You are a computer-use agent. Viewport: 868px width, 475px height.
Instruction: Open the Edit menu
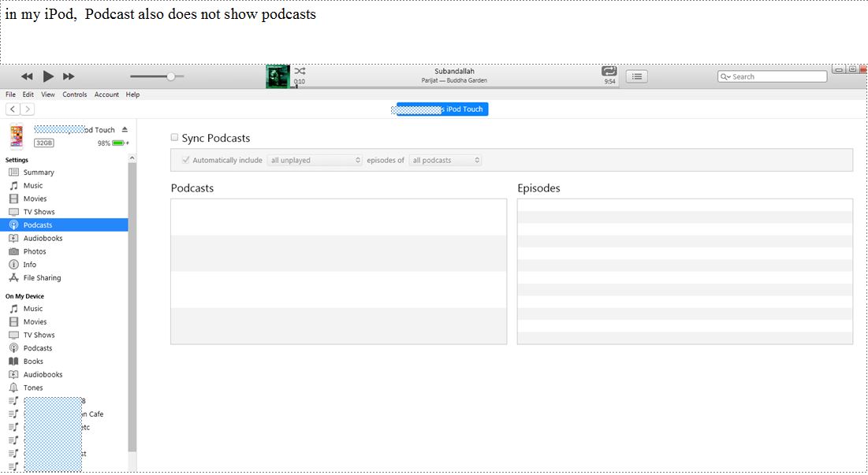click(x=28, y=95)
